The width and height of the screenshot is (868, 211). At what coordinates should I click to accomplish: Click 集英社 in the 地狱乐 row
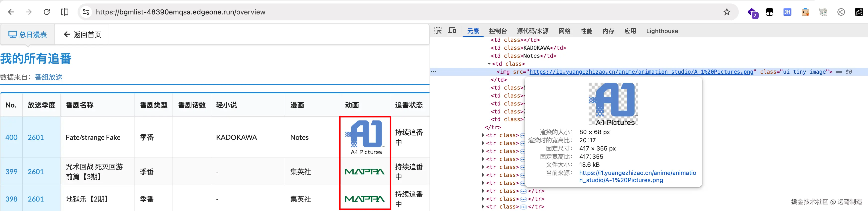tap(301, 199)
